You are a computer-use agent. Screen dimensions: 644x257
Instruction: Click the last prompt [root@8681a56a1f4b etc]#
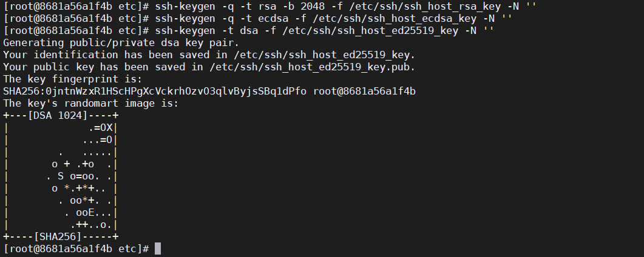pos(76,249)
